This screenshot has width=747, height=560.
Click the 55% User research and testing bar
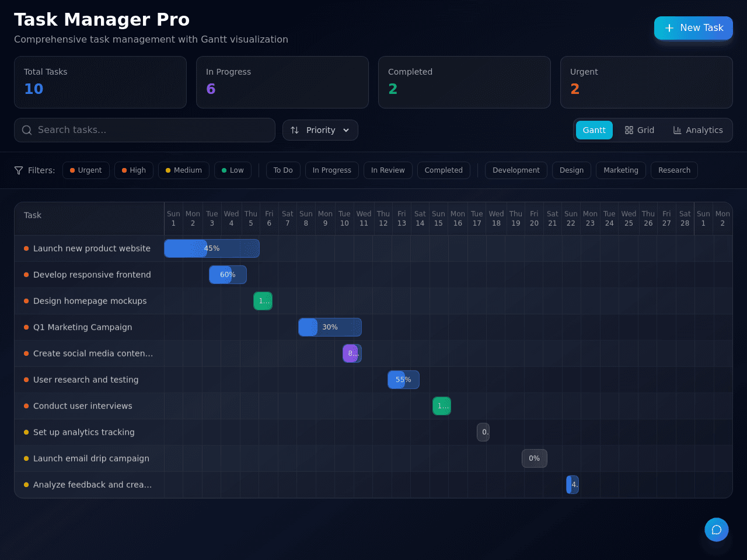pyautogui.click(x=403, y=380)
